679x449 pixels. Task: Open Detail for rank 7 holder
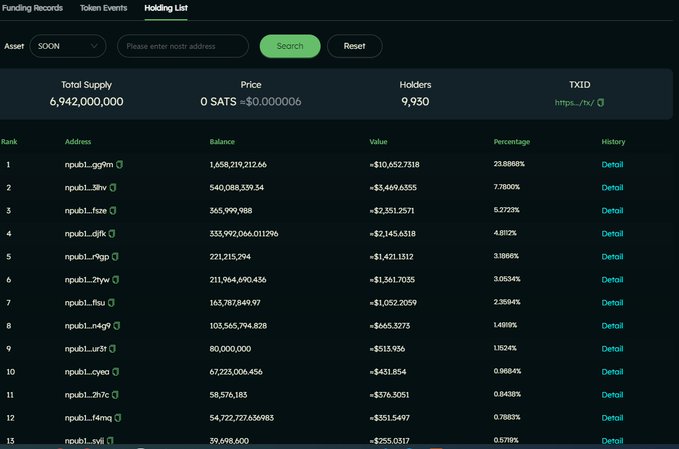612,303
